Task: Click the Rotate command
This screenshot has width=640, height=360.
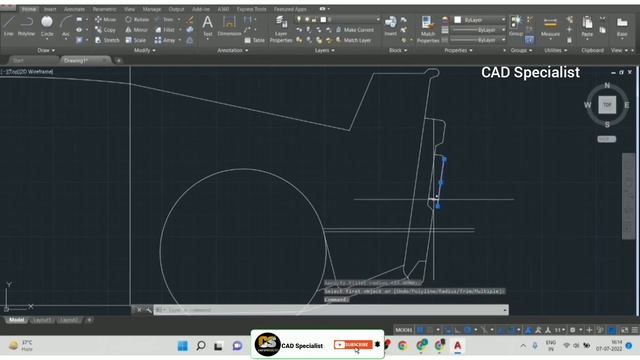Action: click(137, 19)
